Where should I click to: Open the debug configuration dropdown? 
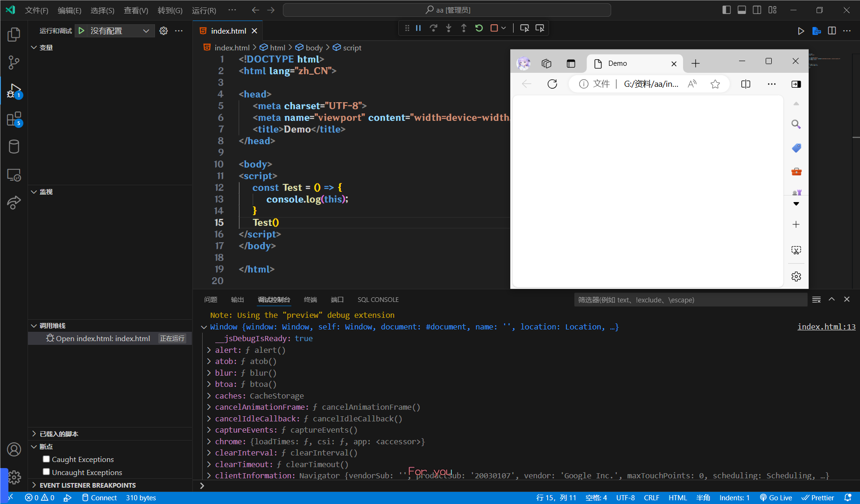(146, 31)
